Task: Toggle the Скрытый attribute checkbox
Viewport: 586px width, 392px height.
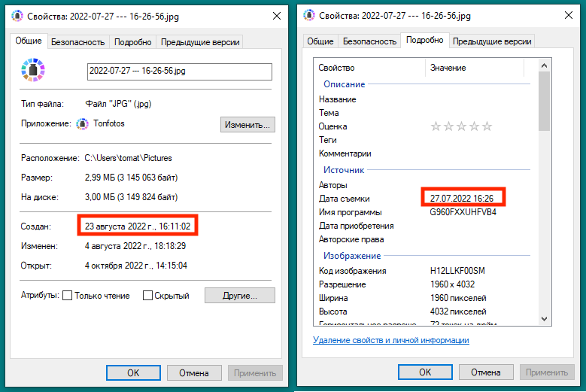Action: 148,296
